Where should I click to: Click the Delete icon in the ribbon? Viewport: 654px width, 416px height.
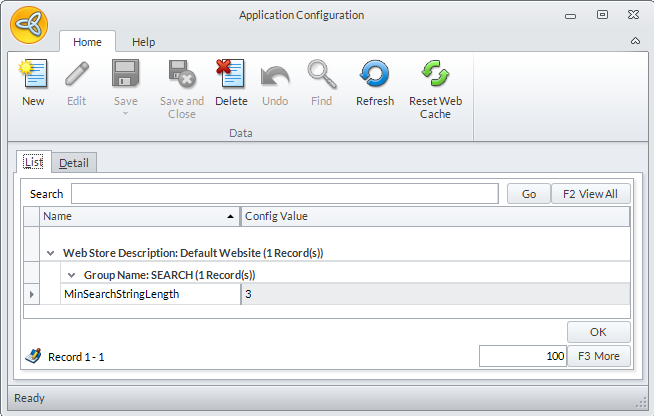point(231,75)
